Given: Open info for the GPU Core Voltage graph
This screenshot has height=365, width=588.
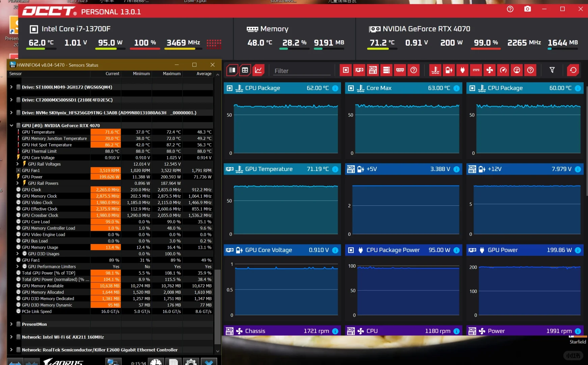Looking at the screenshot, I should [335, 250].
